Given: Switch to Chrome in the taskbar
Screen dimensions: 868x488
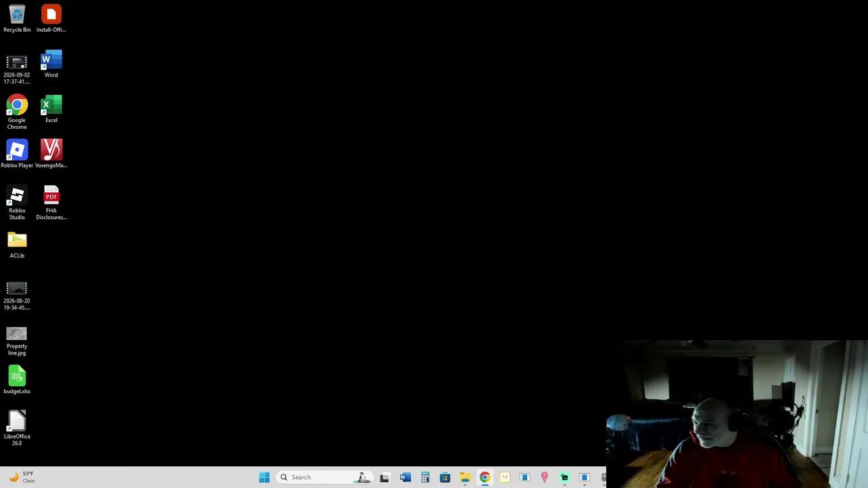Looking at the screenshot, I should coord(485,477).
